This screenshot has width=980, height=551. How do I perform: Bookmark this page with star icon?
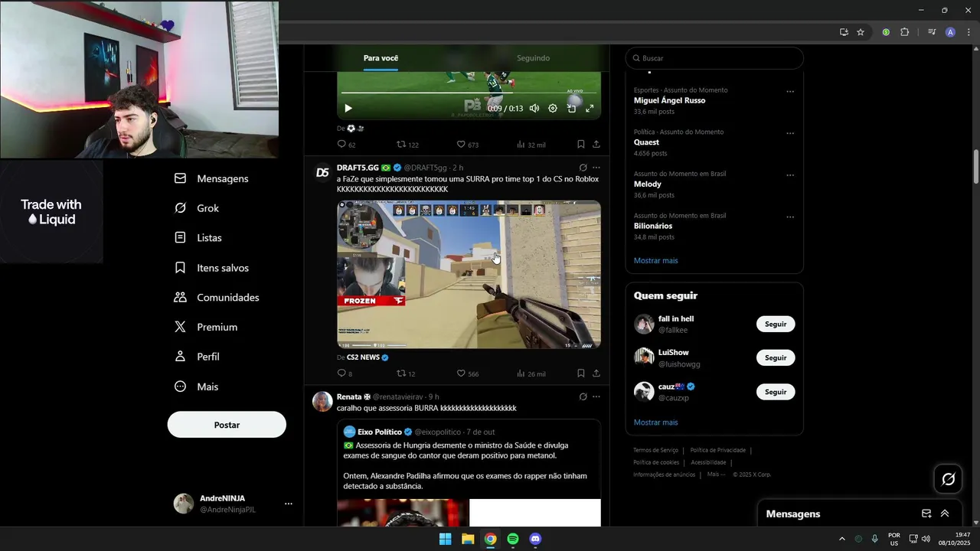pyautogui.click(x=861, y=32)
